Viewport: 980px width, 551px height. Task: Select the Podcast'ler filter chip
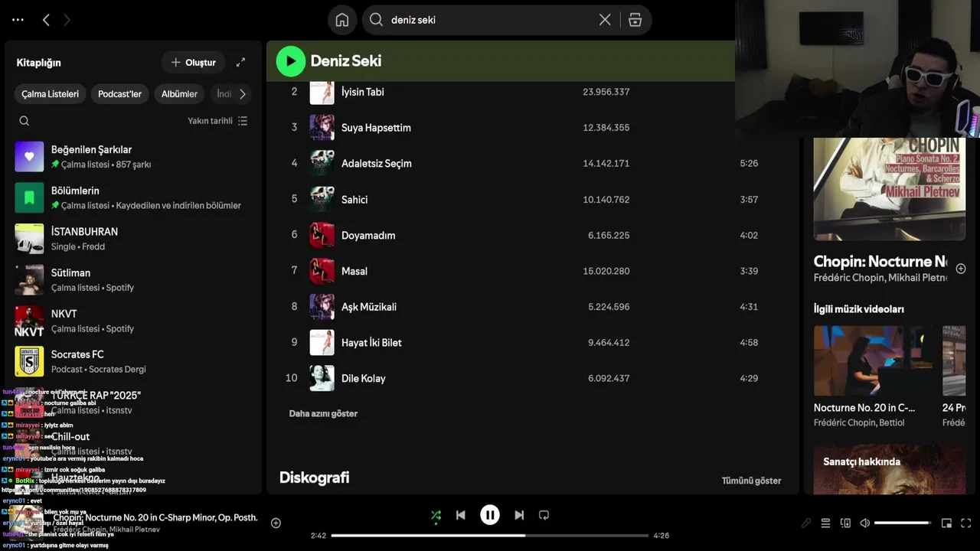(119, 94)
